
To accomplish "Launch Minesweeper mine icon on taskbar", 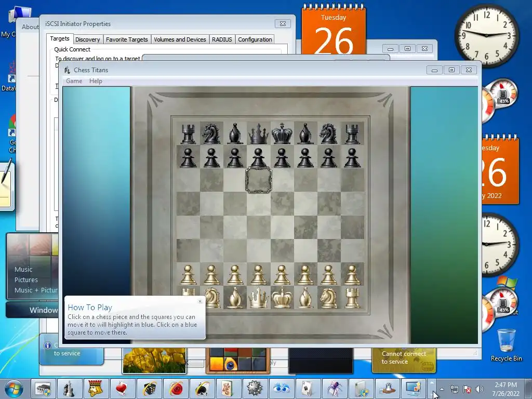I will coord(255,389).
